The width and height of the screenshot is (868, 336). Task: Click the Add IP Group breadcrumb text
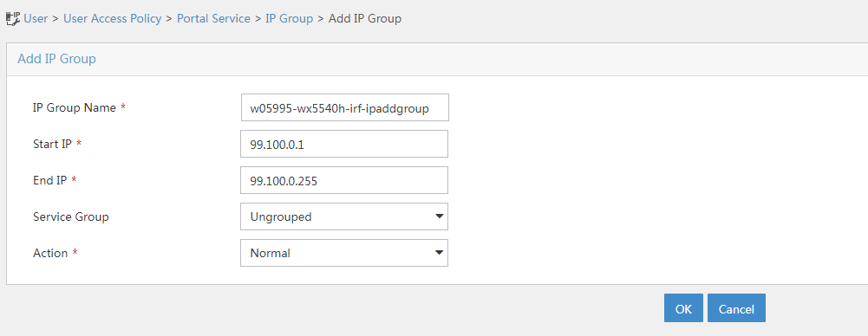365,18
